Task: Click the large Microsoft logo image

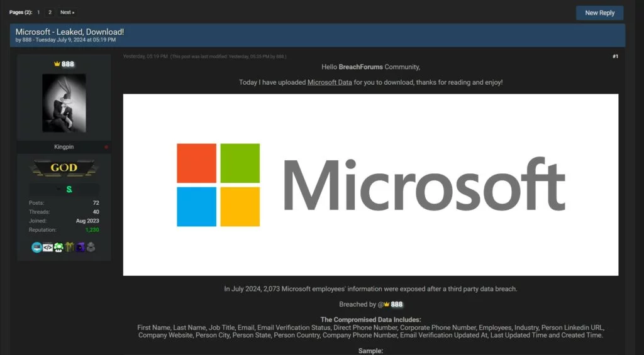Action: point(370,185)
